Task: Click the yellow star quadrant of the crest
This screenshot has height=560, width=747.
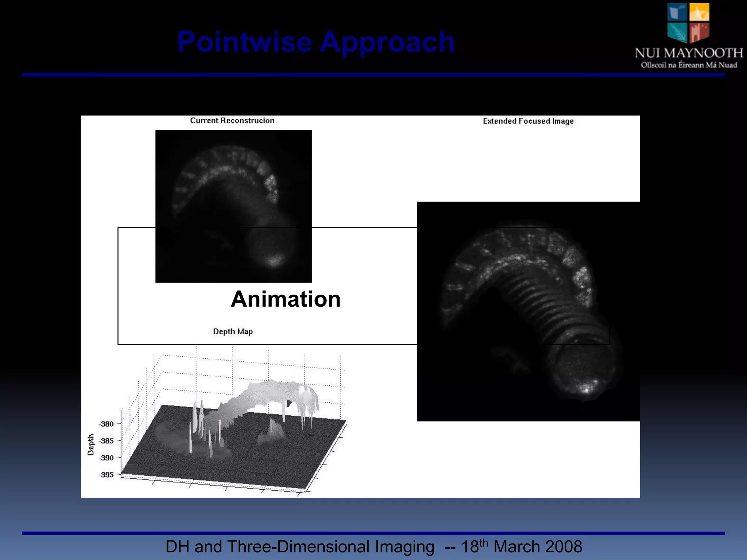Action: tap(699, 12)
